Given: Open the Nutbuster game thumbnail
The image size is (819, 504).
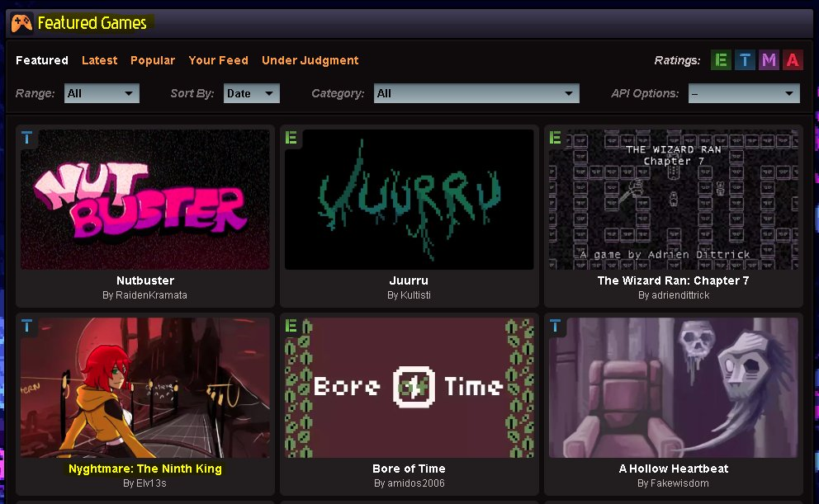Looking at the screenshot, I should point(145,199).
